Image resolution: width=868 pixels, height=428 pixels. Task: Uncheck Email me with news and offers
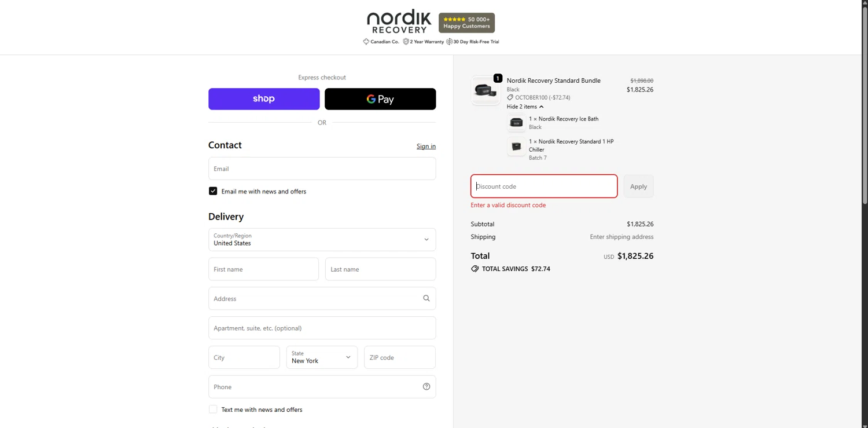coord(213,191)
